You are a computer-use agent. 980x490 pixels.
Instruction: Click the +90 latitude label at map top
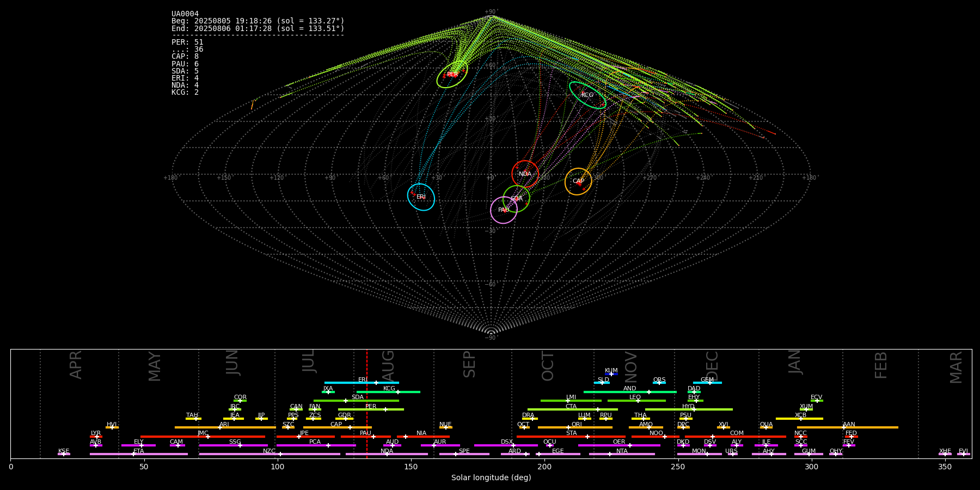pyautogui.click(x=491, y=11)
